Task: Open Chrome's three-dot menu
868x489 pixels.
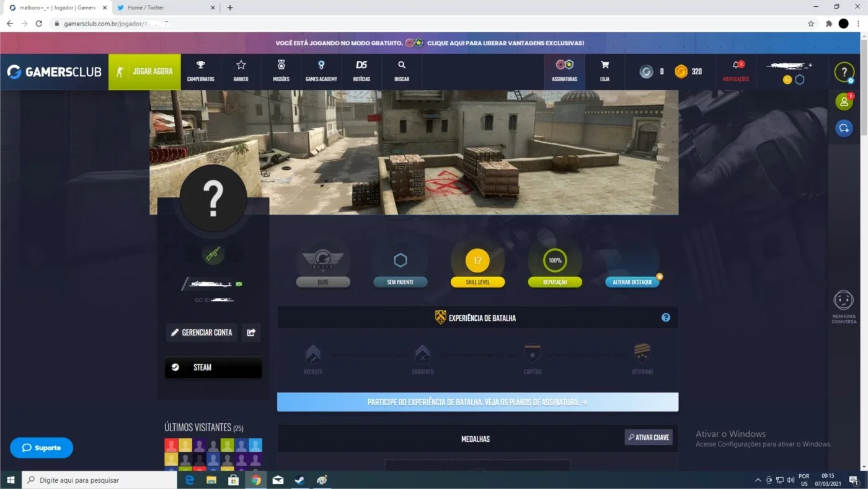Action: point(859,24)
